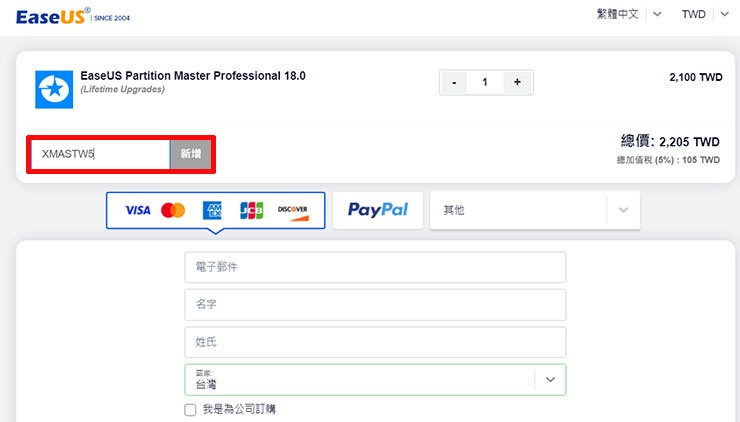Select the JCB card icon
This screenshot has height=422, width=740.
(251, 210)
